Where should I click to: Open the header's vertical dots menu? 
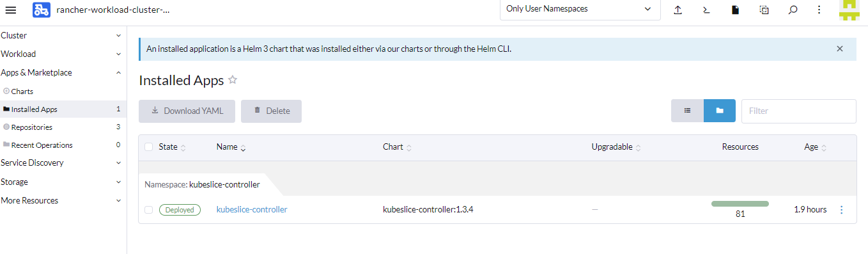[x=819, y=10]
